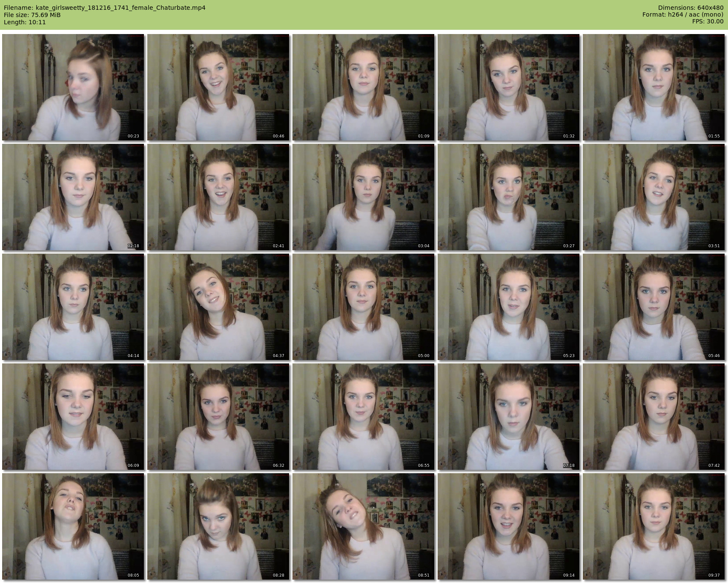
Task: Open the last frame at 09:37
Action: tap(653, 526)
